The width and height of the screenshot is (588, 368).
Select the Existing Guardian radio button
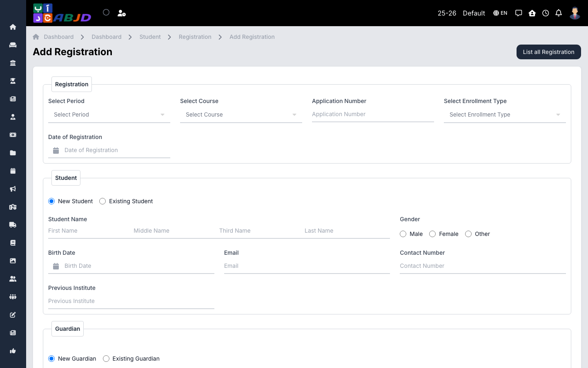[x=106, y=359]
